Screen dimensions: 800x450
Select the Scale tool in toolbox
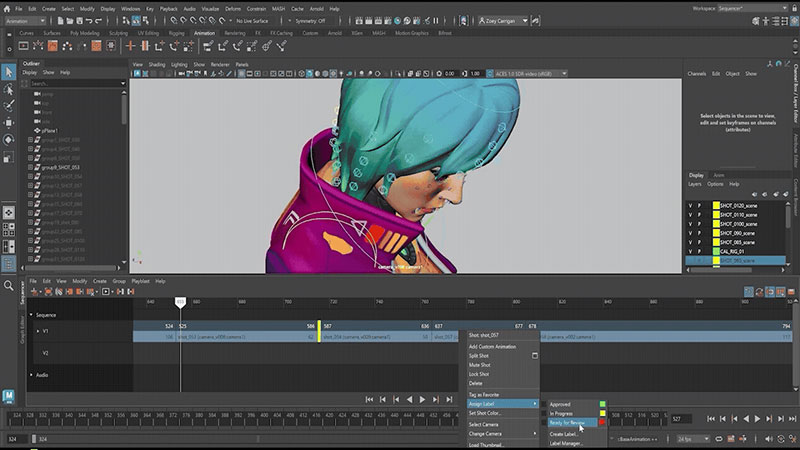coord(9,157)
